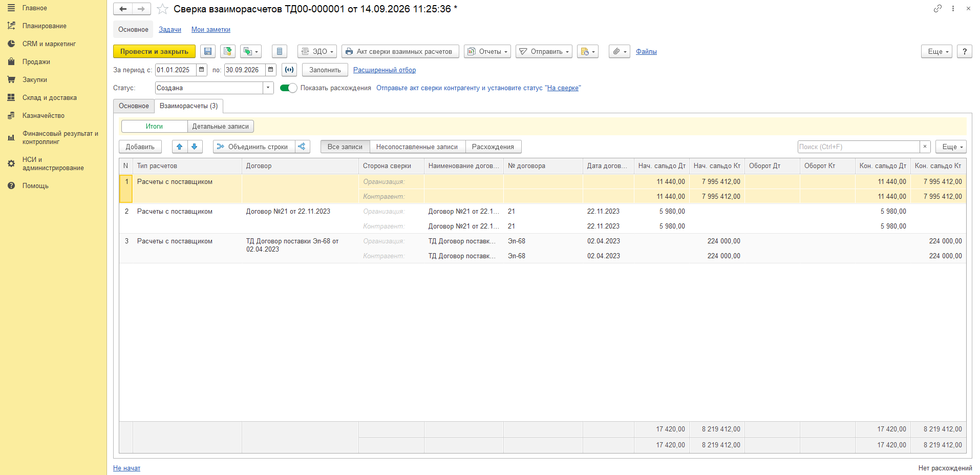Open the Отчеты dropdown
The width and height of the screenshot is (980, 475).
pos(487,51)
